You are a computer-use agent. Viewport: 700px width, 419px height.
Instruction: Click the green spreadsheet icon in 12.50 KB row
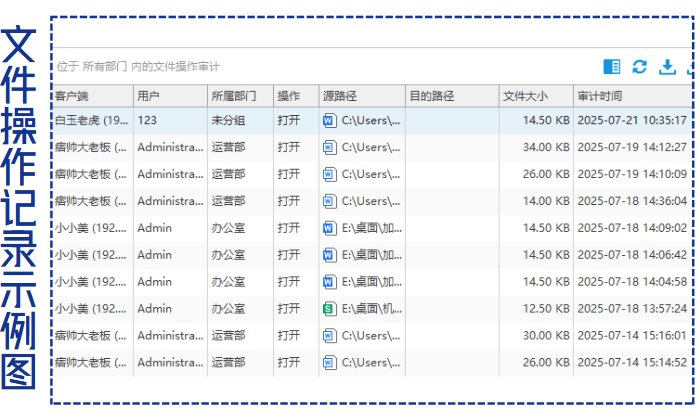click(329, 309)
